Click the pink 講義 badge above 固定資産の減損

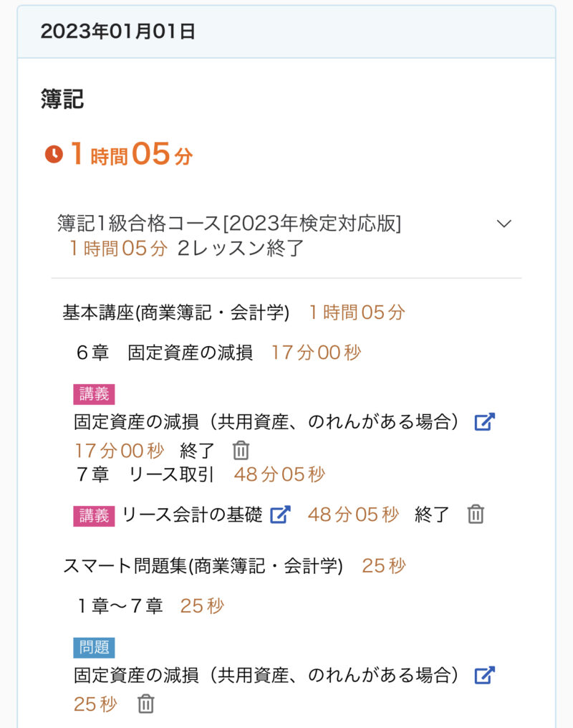click(x=94, y=394)
